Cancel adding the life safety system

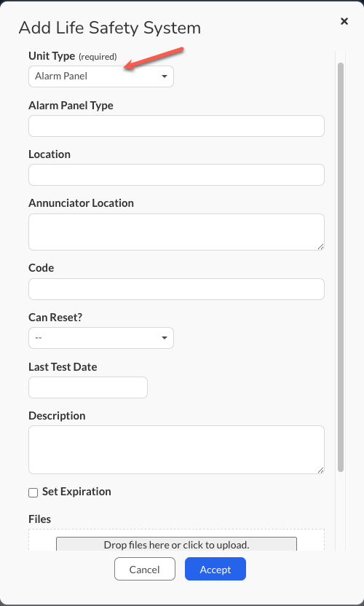[x=145, y=569]
